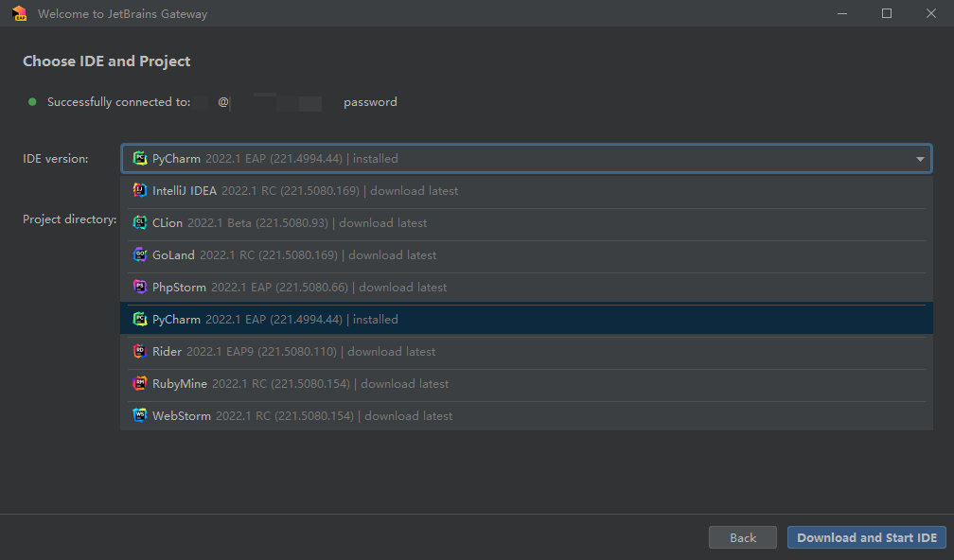
Task: Pick GoLand 2022.1 RC from the list
Action: [x=526, y=255]
